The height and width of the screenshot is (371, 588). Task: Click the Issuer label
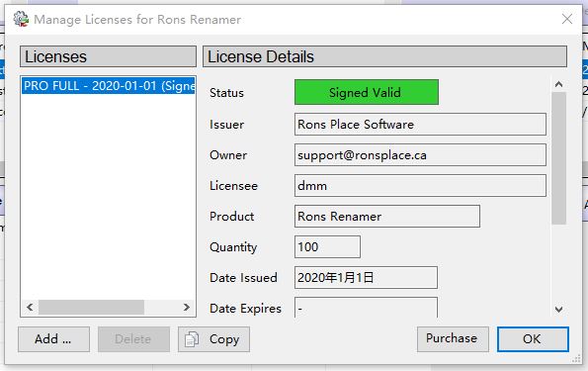(x=226, y=125)
